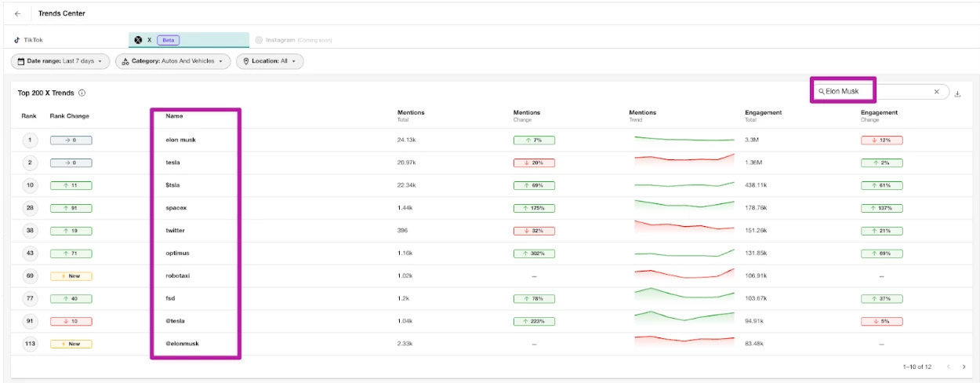Open the Date range Last 7 days dropdown
Screen dimensions: 980x383
[60, 61]
